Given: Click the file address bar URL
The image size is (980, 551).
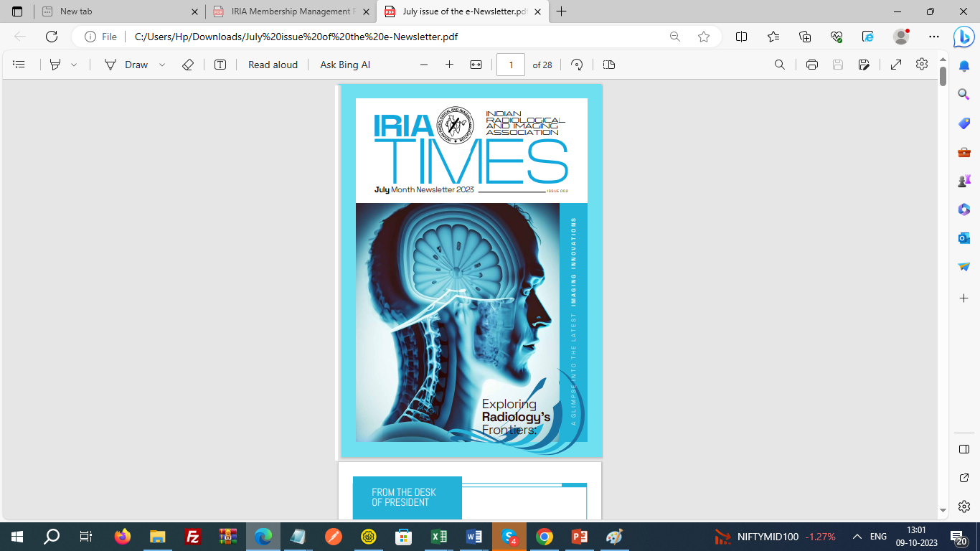Looking at the screenshot, I should [x=296, y=37].
